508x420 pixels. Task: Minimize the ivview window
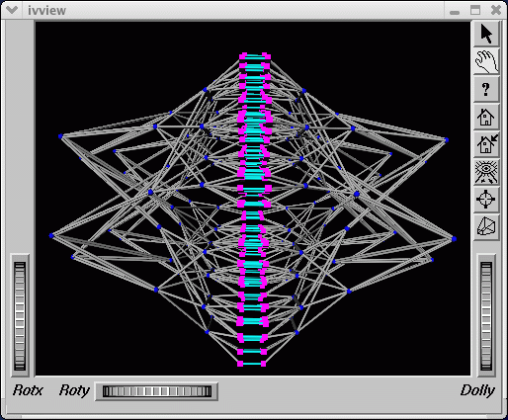(455, 12)
